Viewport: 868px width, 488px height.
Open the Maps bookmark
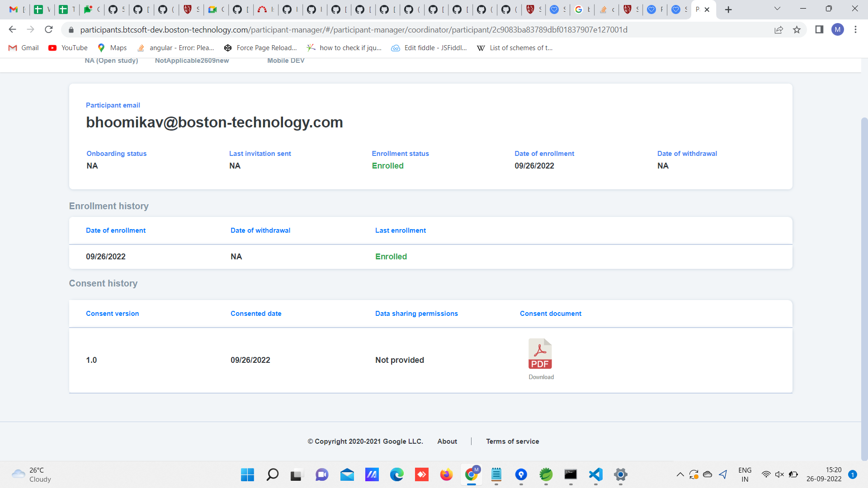(x=112, y=48)
